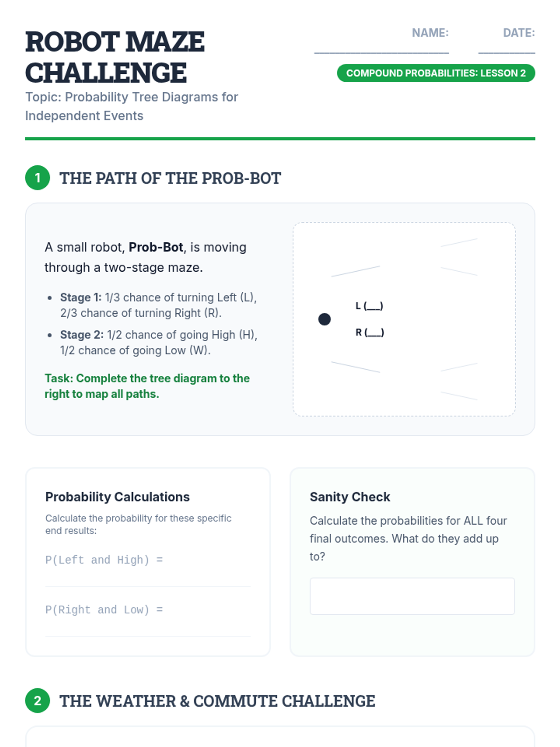Click the R branch blank label
The image size is (560, 747).
pos(370,332)
